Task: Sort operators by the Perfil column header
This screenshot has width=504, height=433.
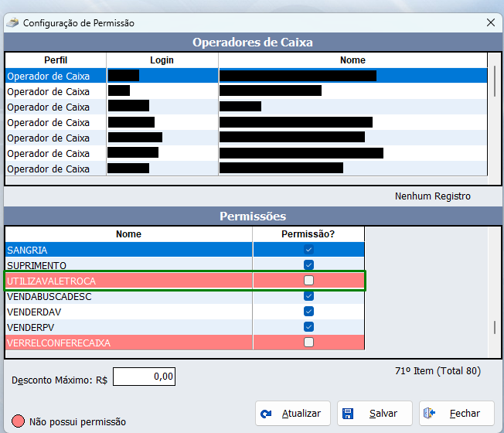Action: coord(56,60)
